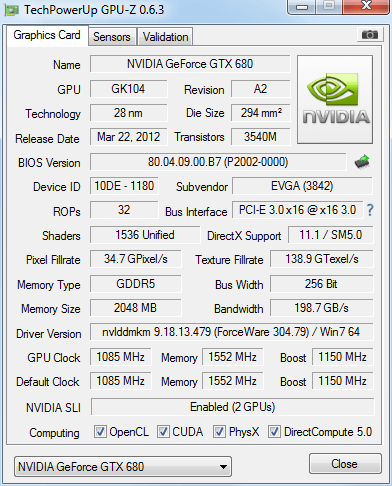Take a screenshot with the camera icon
Image resolution: width=392 pixels, height=486 pixels.
(369, 35)
